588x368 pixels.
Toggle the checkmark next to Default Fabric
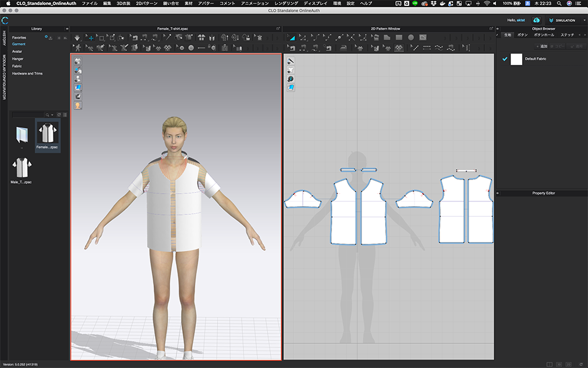pos(505,59)
